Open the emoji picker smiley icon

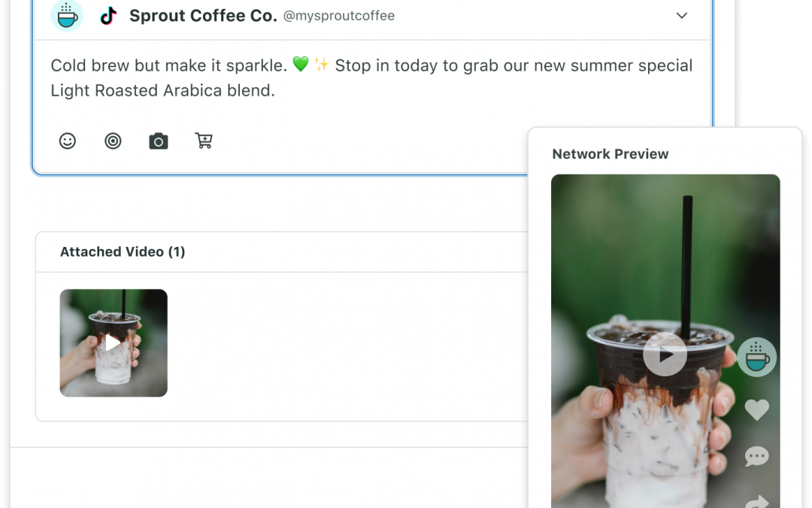coord(68,141)
